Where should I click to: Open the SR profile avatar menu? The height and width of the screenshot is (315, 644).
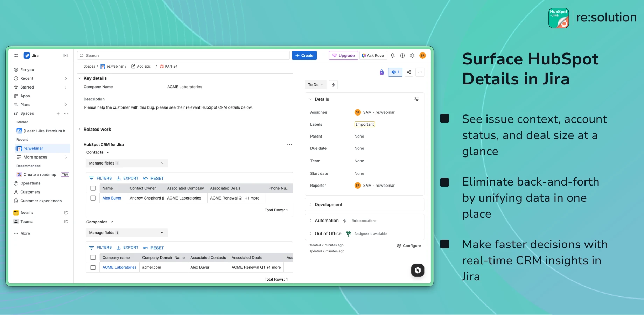[422, 56]
